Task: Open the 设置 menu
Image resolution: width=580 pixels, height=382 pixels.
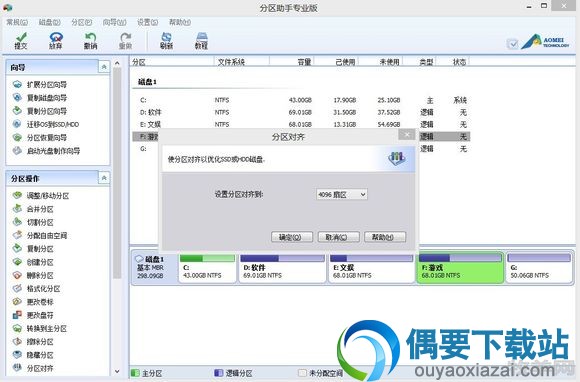Action: (x=148, y=23)
